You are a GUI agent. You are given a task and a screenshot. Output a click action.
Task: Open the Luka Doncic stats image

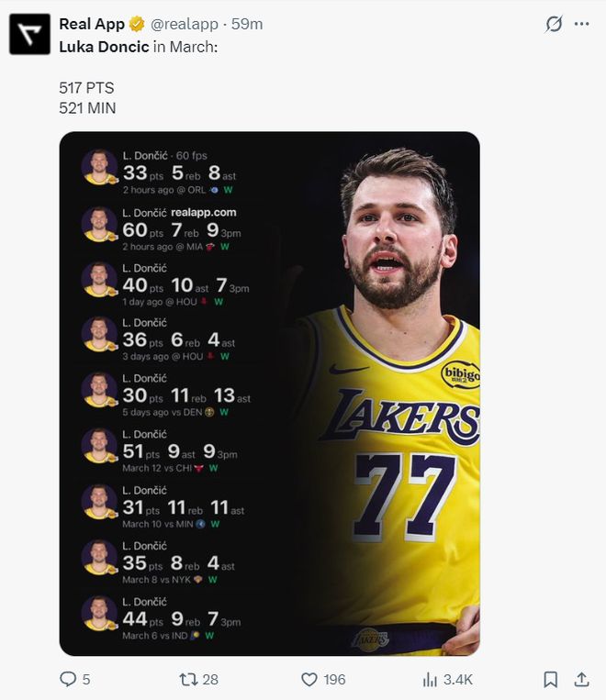(269, 393)
